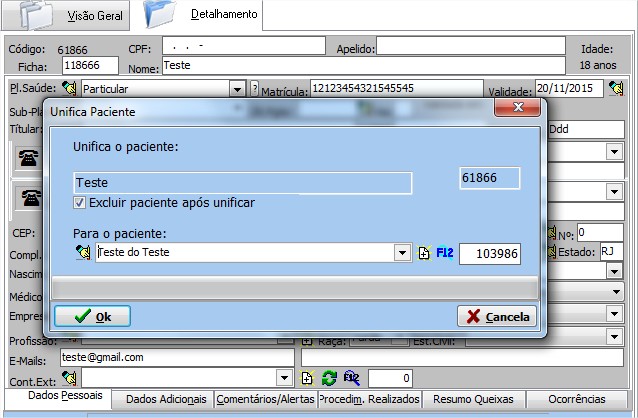
Task: Click the magnifier search icon near Cont.Ext
Action: [x=351, y=378]
